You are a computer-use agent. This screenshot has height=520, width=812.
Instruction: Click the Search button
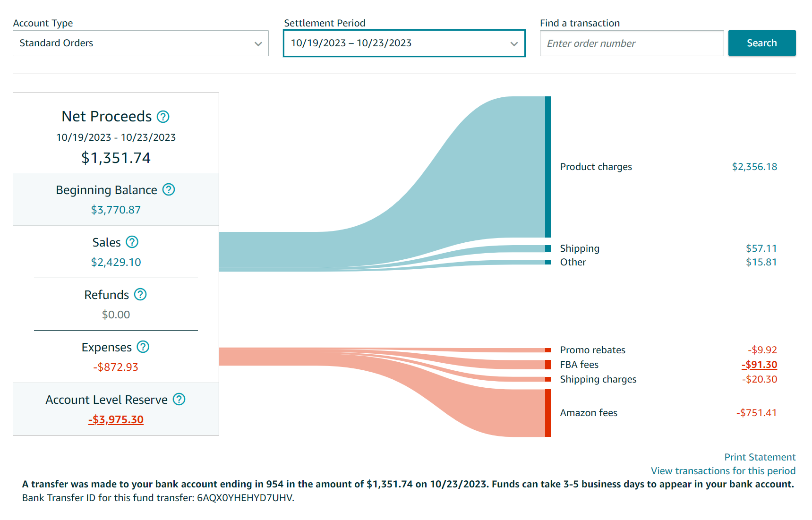pyautogui.click(x=761, y=43)
